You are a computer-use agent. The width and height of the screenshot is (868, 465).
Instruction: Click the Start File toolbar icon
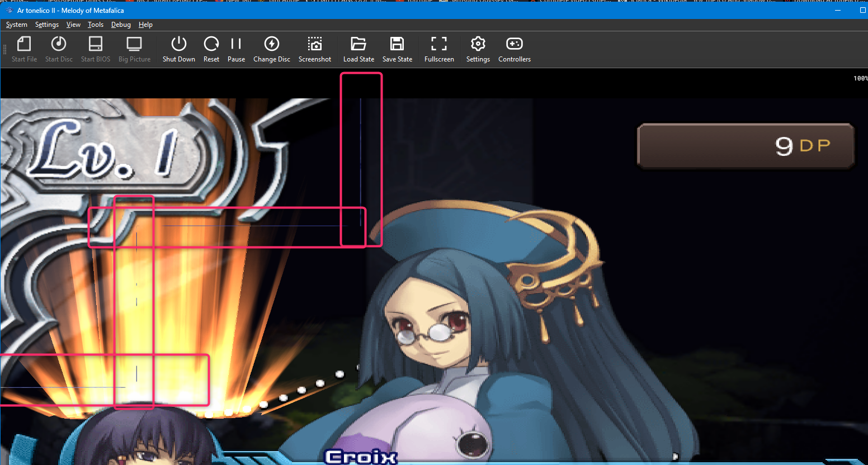(24, 49)
